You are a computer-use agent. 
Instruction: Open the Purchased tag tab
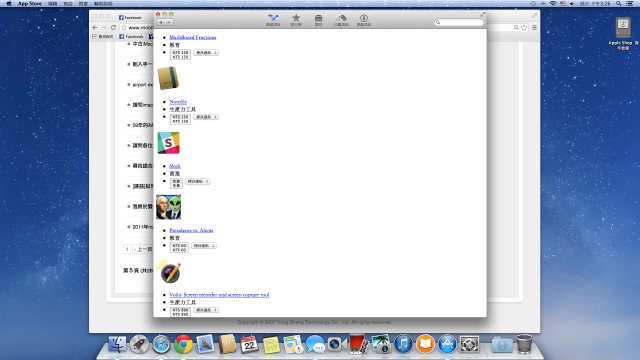(x=341, y=20)
